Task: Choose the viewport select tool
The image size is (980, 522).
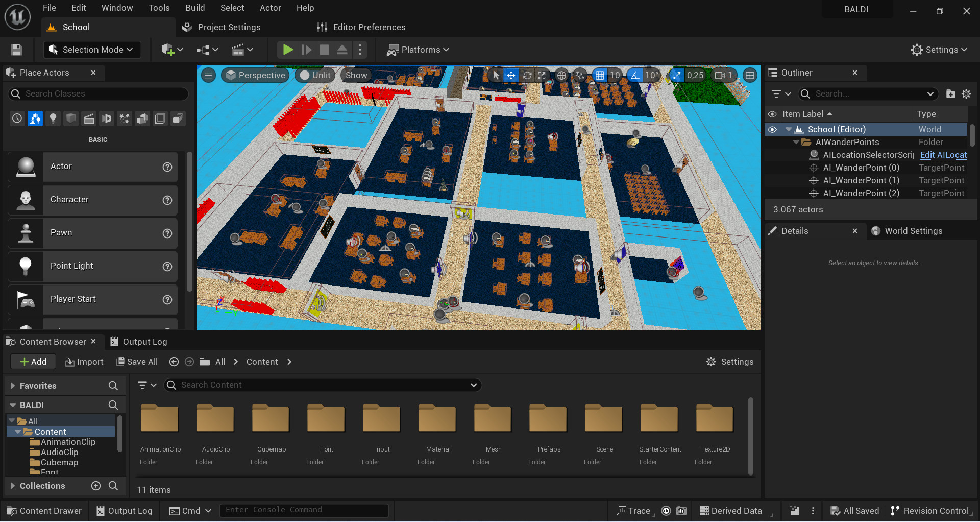Action: point(496,76)
